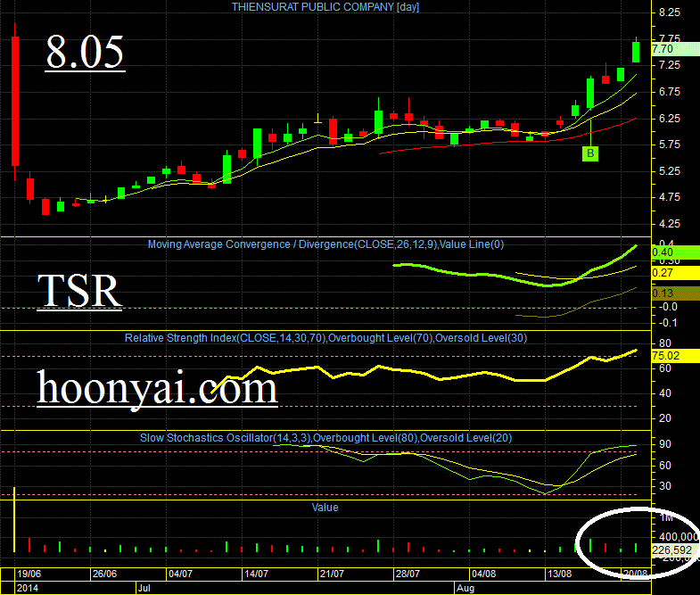
Task: Click the THIENSURAT PUBLIC COMPANY [day] title
Action: tap(325, 7)
